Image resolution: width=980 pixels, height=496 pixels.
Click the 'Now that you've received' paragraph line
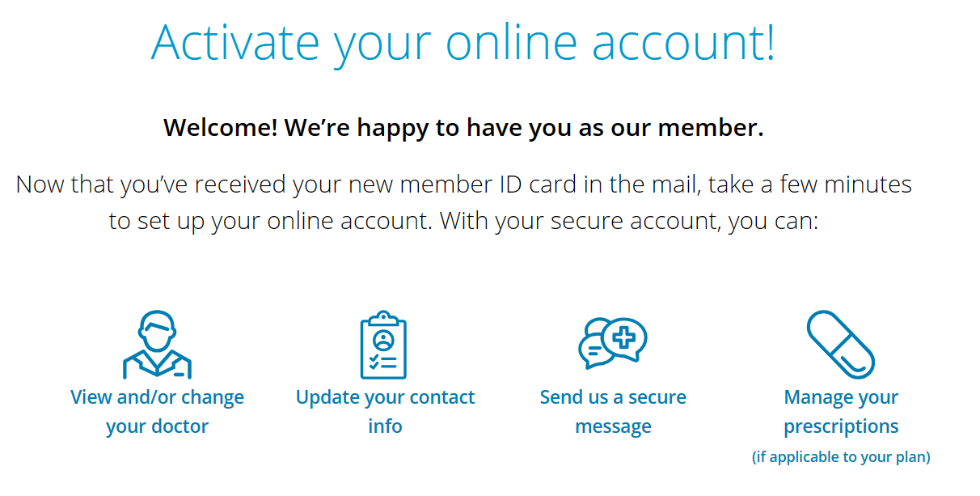[x=464, y=184]
